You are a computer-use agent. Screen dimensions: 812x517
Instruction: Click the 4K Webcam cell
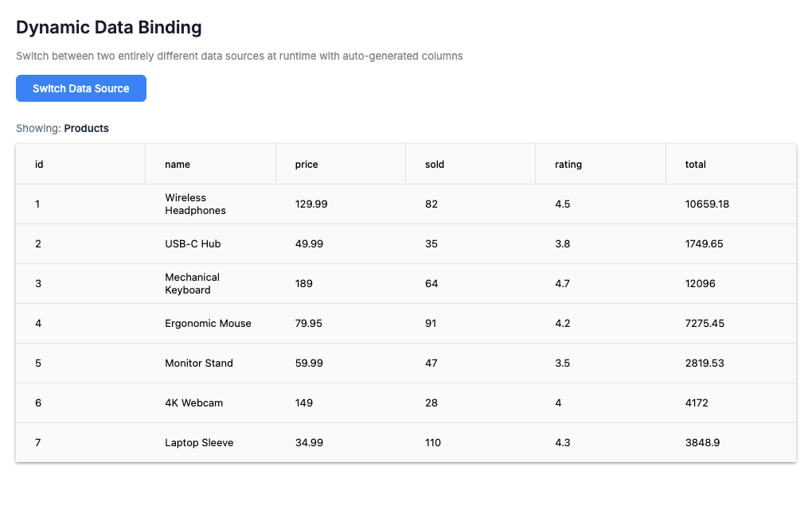tap(193, 403)
